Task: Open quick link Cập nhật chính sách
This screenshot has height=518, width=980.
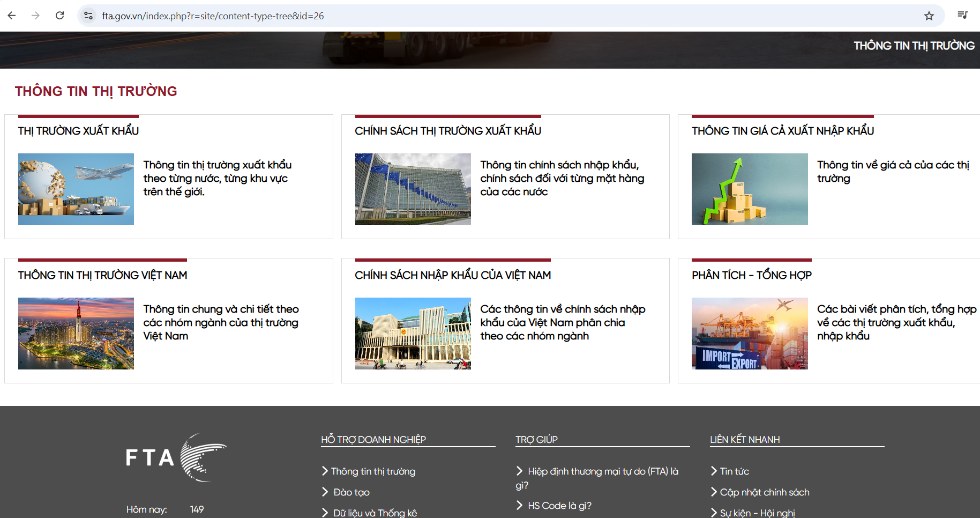Action: pos(765,492)
